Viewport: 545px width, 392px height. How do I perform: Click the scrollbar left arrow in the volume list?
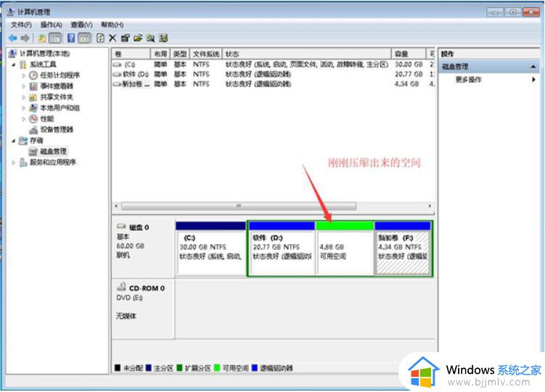(116, 206)
